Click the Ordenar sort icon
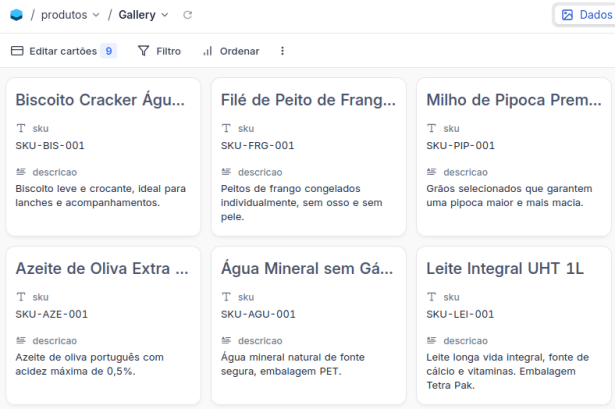 point(208,51)
